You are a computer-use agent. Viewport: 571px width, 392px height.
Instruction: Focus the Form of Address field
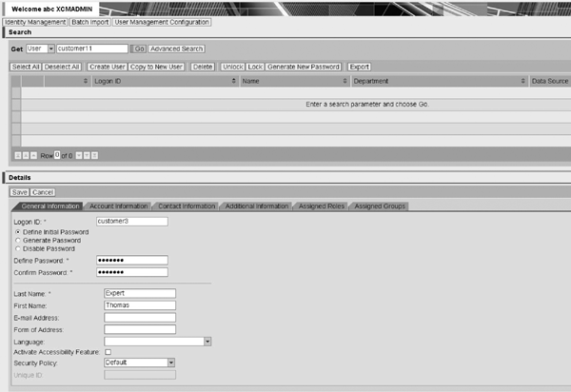pyautogui.click(x=140, y=329)
